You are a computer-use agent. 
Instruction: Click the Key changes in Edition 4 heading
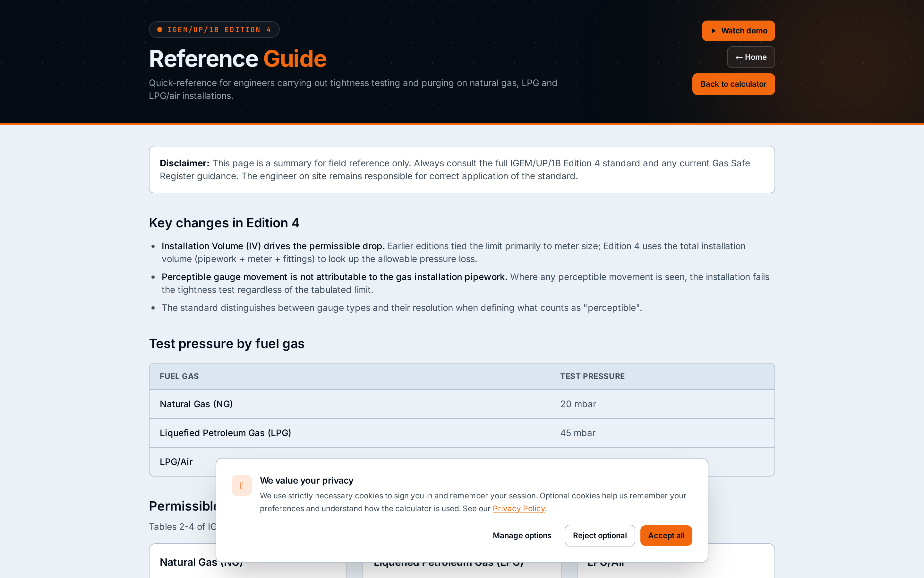[224, 223]
